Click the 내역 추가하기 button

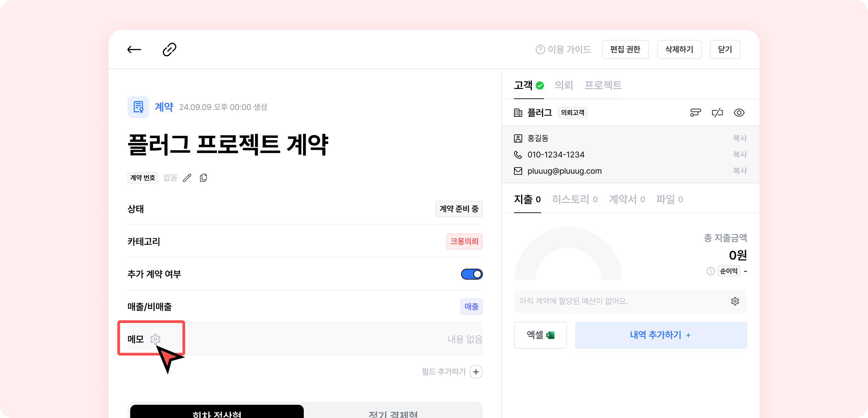(x=660, y=335)
